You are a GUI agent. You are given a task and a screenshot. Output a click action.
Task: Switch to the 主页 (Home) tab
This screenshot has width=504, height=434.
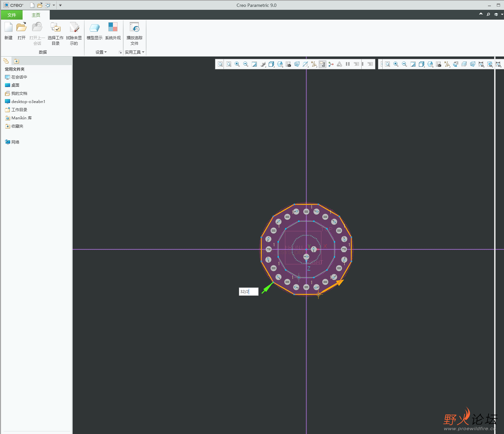click(x=36, y=15)
